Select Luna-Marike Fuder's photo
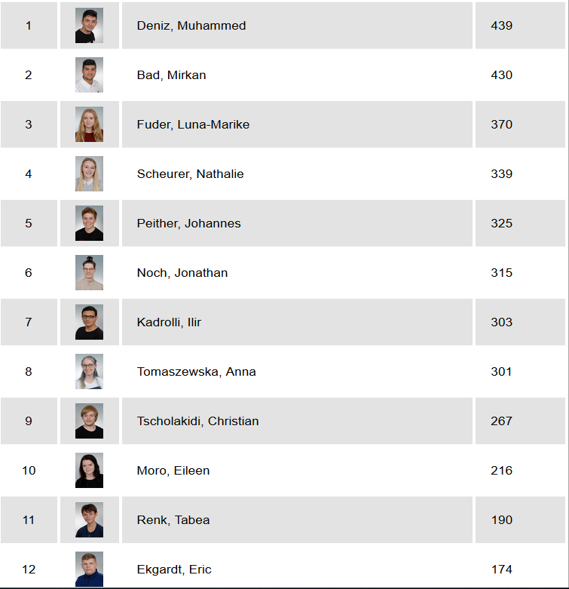The width and height of the screenshot is (569, 589). coord(89,124)
